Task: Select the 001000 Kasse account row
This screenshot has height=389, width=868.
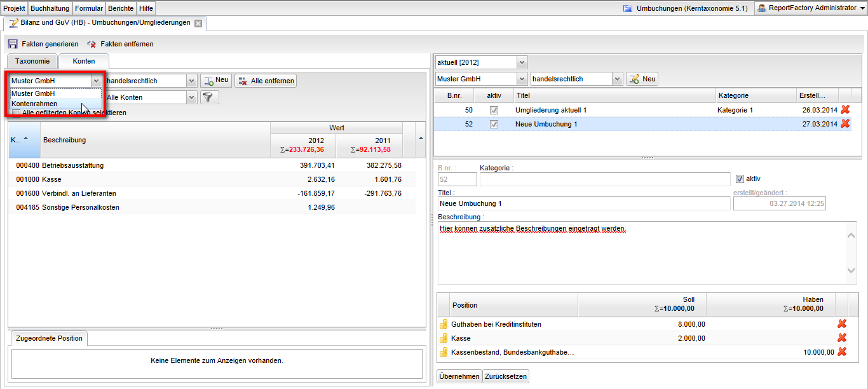Action: 212,179
